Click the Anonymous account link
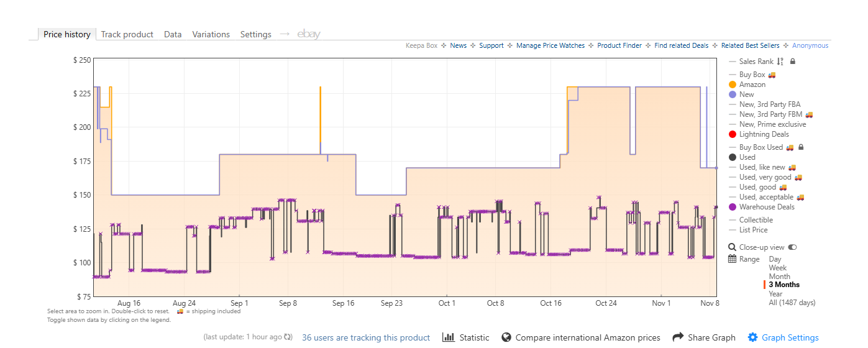The image size is (868, 348). pyautogui.click(x=810, y=45)
